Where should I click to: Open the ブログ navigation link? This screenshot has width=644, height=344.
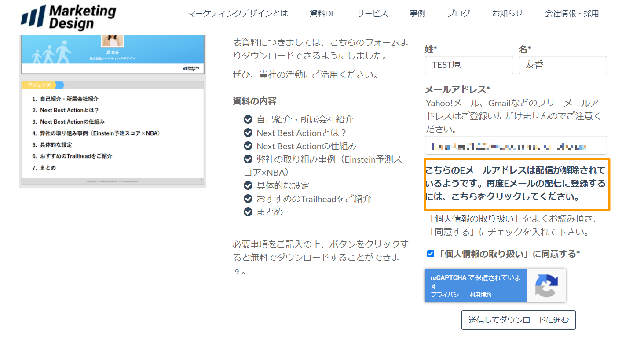[x=458, y=14]
